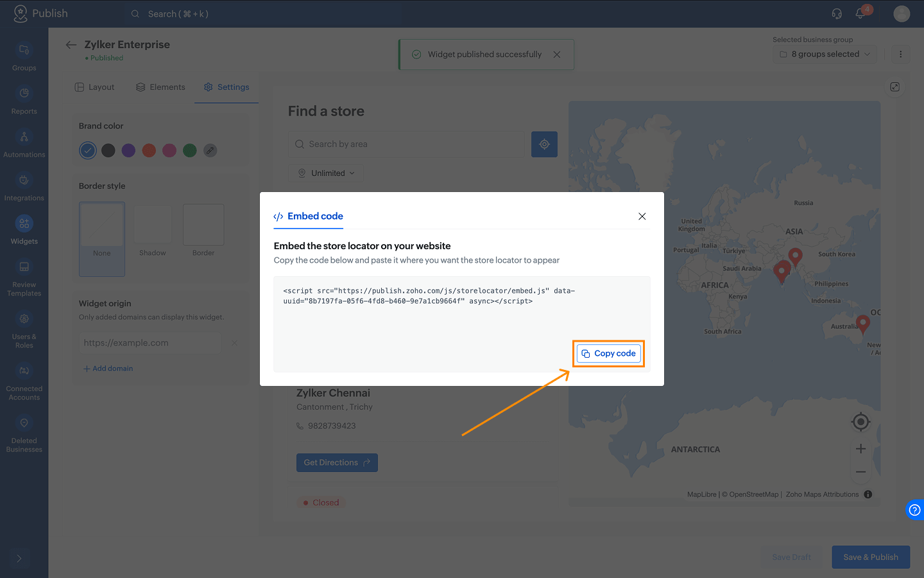
Task: Select the None border style
Action: click(102, 239)
